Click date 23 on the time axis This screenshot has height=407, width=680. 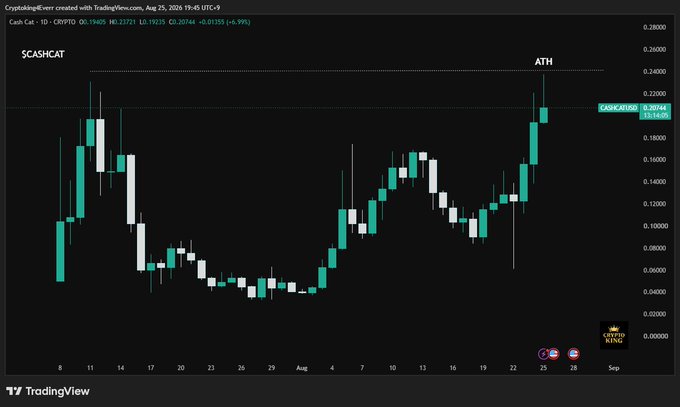click(x=211, y=368)
